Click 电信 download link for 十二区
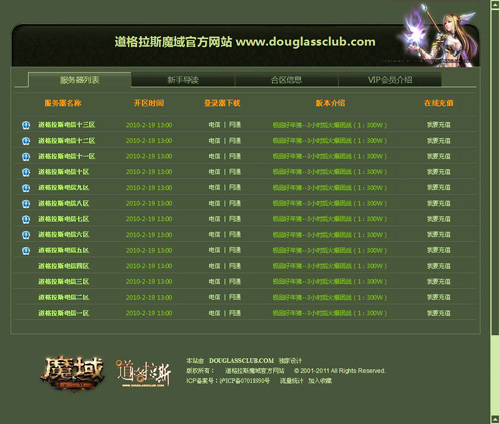 pyautogui.click(x=214, y=141)
